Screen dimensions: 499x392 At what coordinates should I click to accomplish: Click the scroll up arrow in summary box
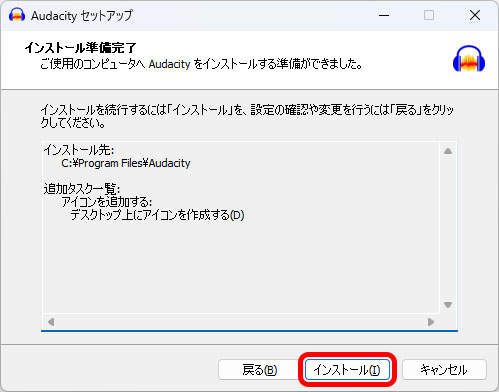pyautogui.click(x=448, y=151)
